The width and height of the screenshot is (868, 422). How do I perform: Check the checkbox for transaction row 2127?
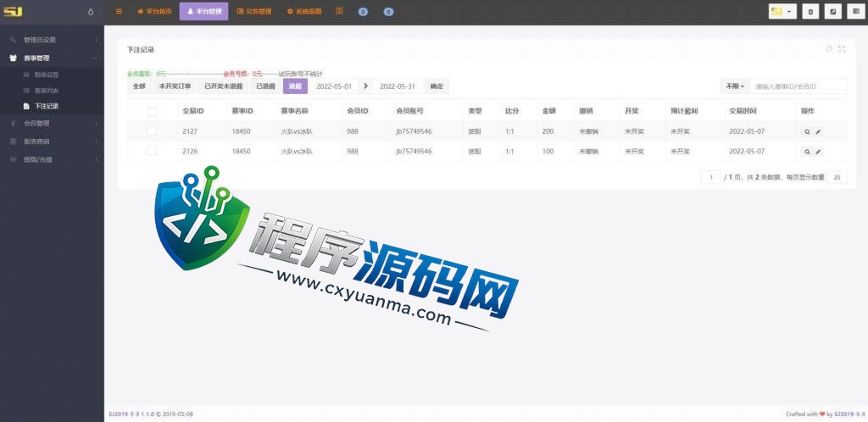point(152,131)
